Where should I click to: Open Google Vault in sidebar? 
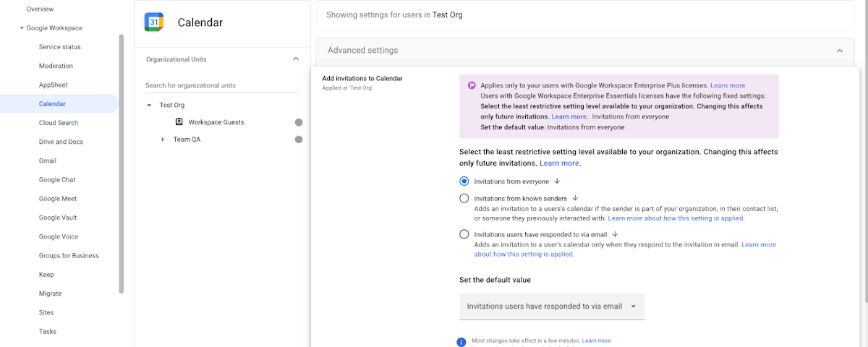tap(58, 218)
